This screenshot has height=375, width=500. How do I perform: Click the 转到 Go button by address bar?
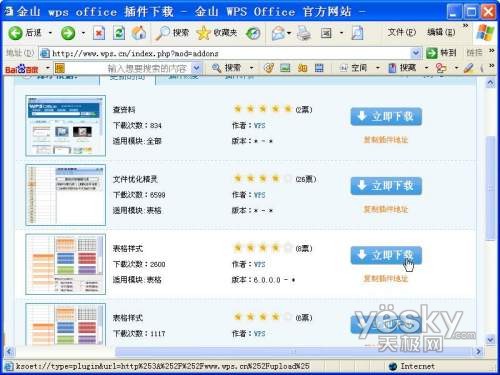click(x=441, y=53)
